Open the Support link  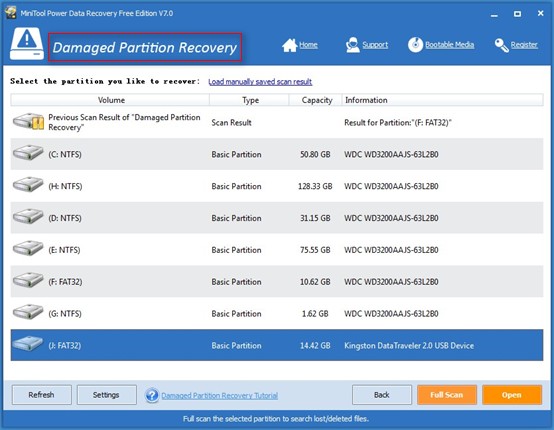point(375,45)
